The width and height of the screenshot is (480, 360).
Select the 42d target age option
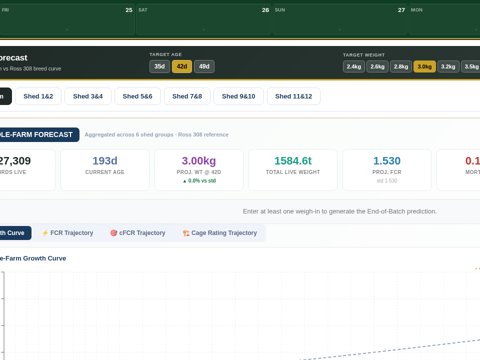pos(182,66)
